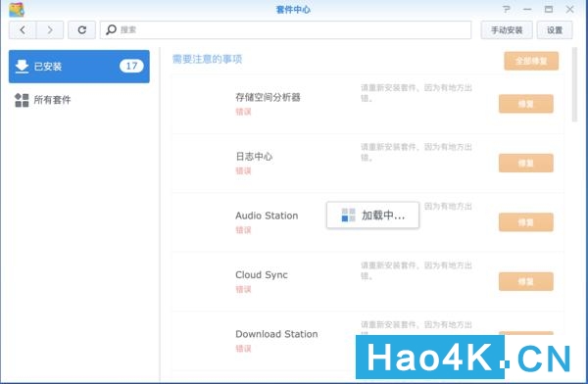
Task: Click the download icon beside 已安装
Action: (x=22, y=67)
